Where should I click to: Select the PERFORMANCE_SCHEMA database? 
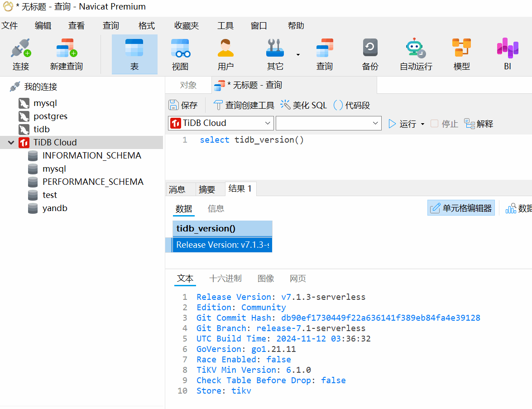tap(93, 182)
